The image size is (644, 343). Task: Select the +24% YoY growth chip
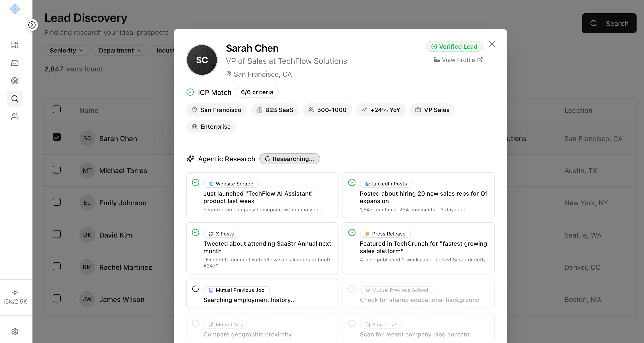[x=380, y=110]
